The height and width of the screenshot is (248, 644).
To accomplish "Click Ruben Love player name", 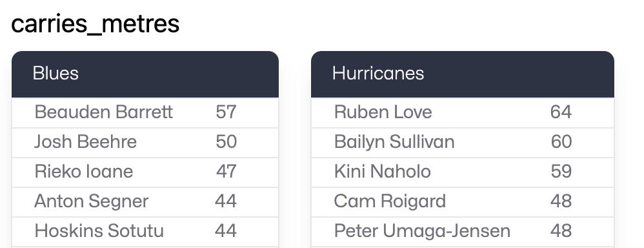I will click(383, 112).
